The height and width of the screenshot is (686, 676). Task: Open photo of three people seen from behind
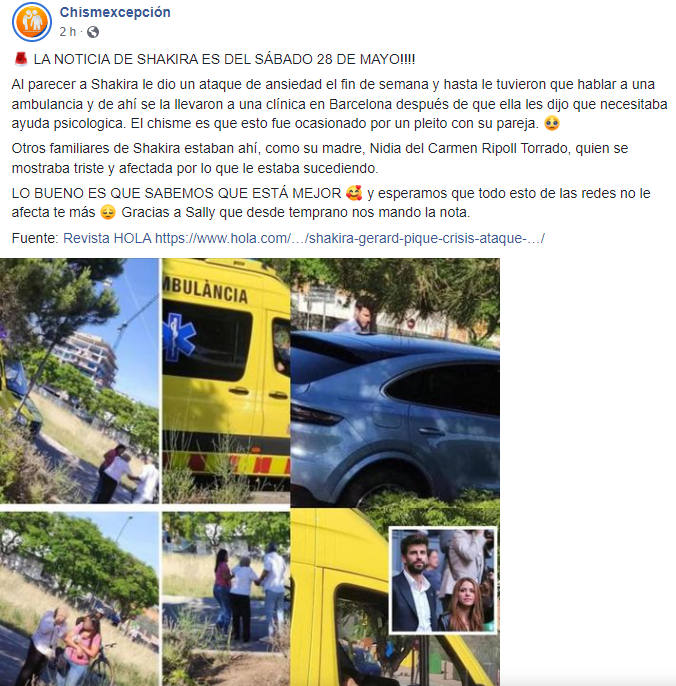[226, 599]
